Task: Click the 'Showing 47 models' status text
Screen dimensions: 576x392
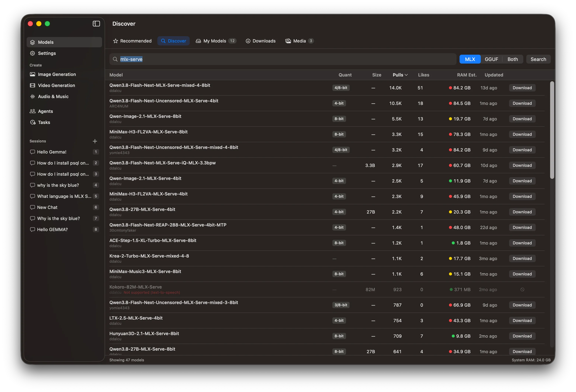Action: click(127, 360)
